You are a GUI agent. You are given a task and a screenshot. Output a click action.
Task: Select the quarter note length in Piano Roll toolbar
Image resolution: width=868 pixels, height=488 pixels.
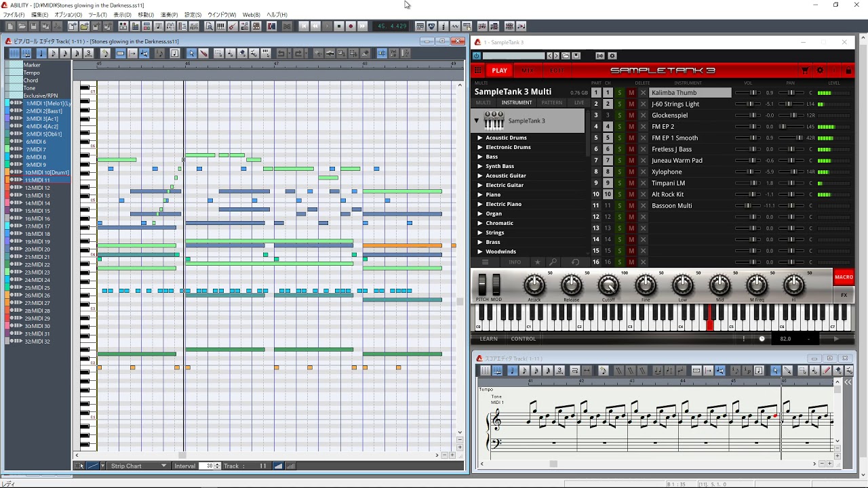point(41,54)
